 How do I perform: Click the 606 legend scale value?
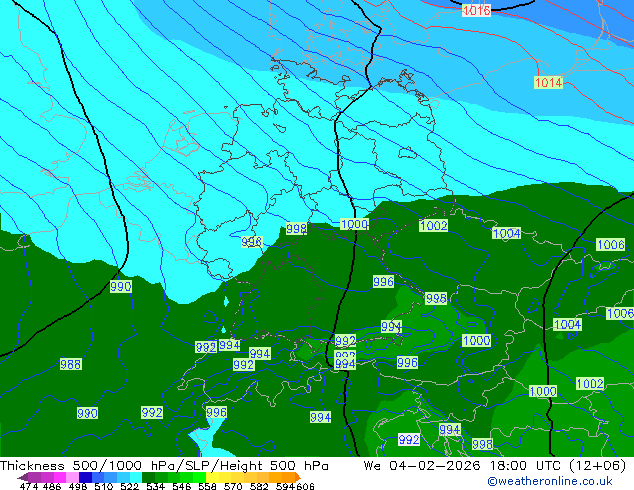pos(305,486)
